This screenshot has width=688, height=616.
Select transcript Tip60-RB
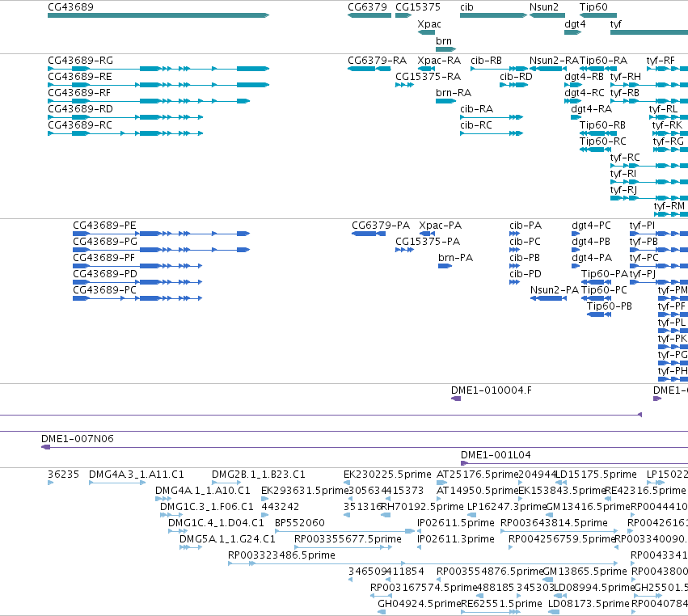point(598,133)
